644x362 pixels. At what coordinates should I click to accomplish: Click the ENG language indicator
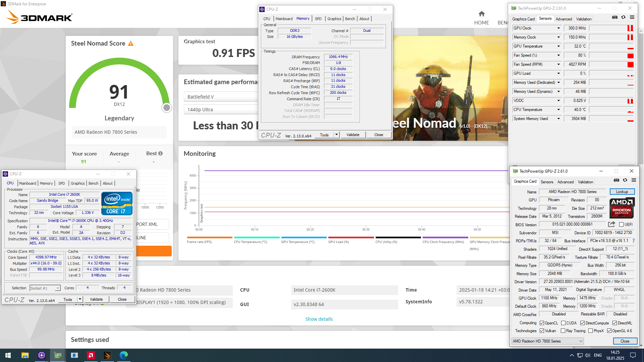(x=598, y=355)
